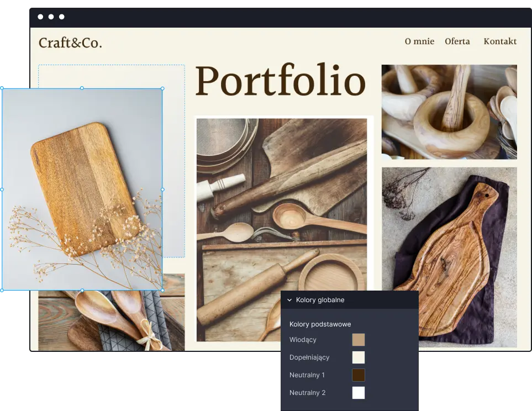Select the olive board on dark cloth photo
532x411 pixels.
point(449,257)
